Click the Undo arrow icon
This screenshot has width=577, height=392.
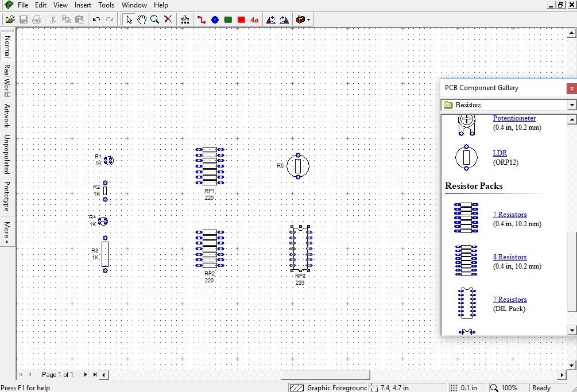pos(96,20)
